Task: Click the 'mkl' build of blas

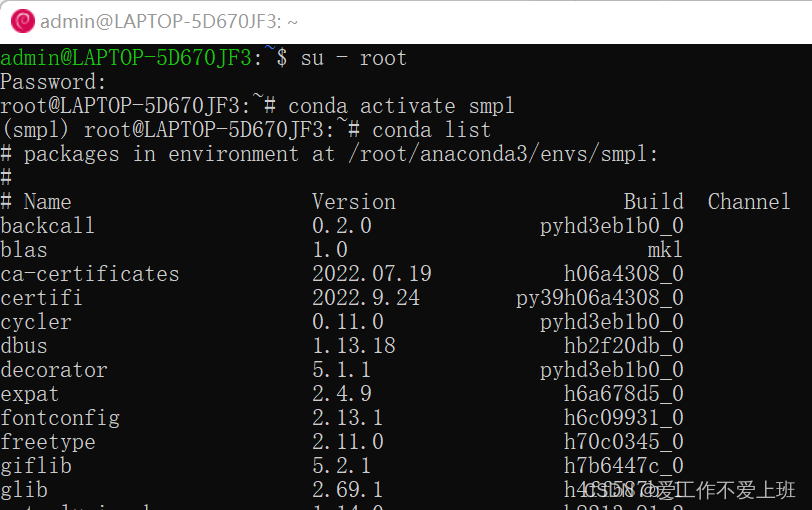Action: [x=665, y=250]
